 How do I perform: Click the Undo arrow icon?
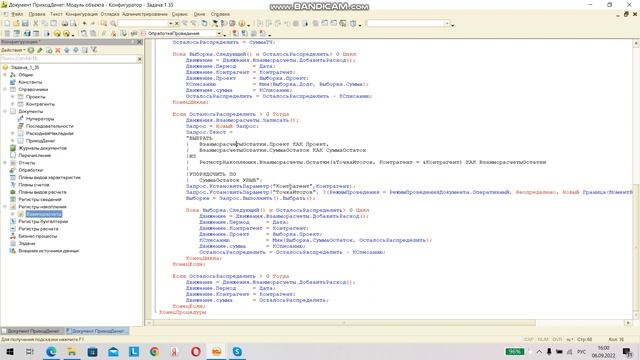(84, 24)
